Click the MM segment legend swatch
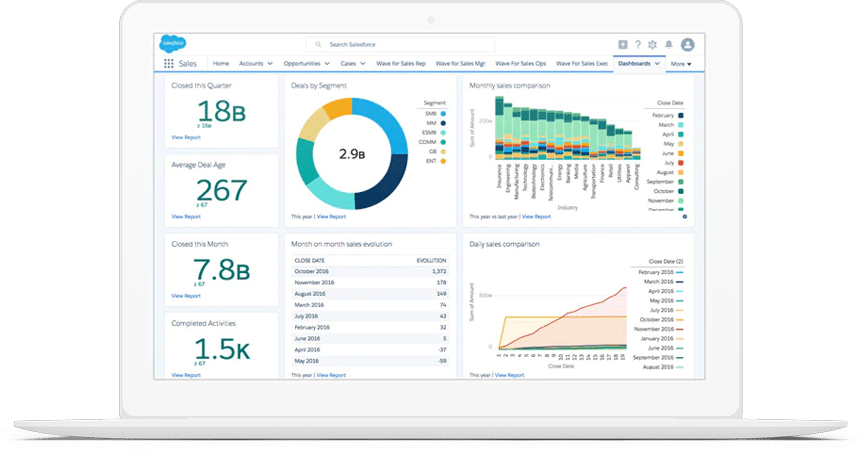The width and height of the screenshot is (862, 450). point(443,123)
